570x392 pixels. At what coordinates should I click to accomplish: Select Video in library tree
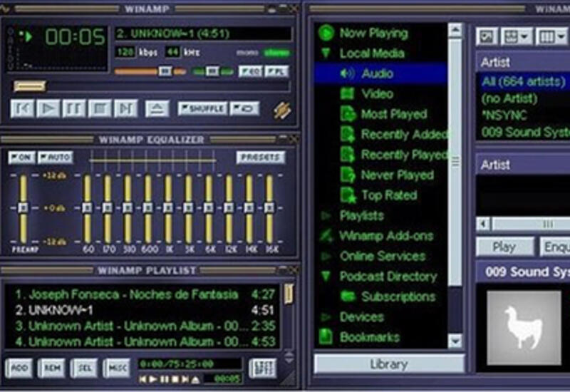(377, 94)
